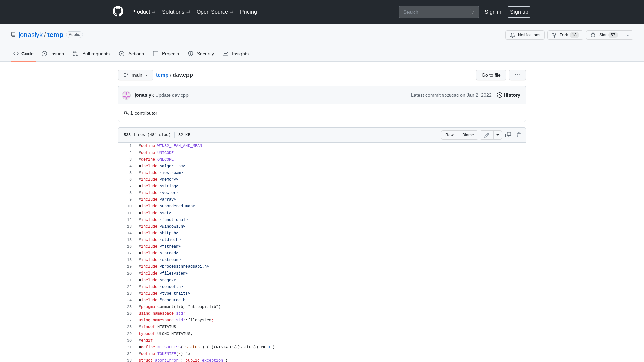Open the Blame view
The image size is (644, 362).
point(468,135)
